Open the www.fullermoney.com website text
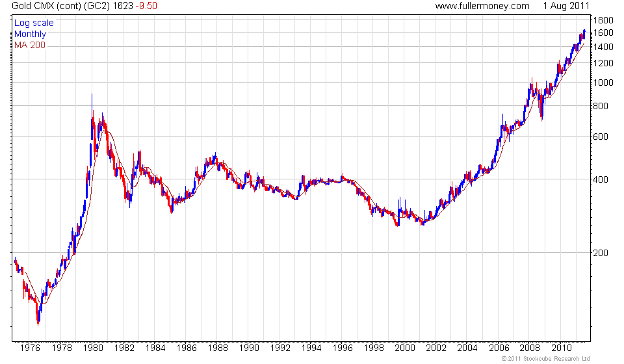This screenshot has width=624, height=364. [482, 6]
